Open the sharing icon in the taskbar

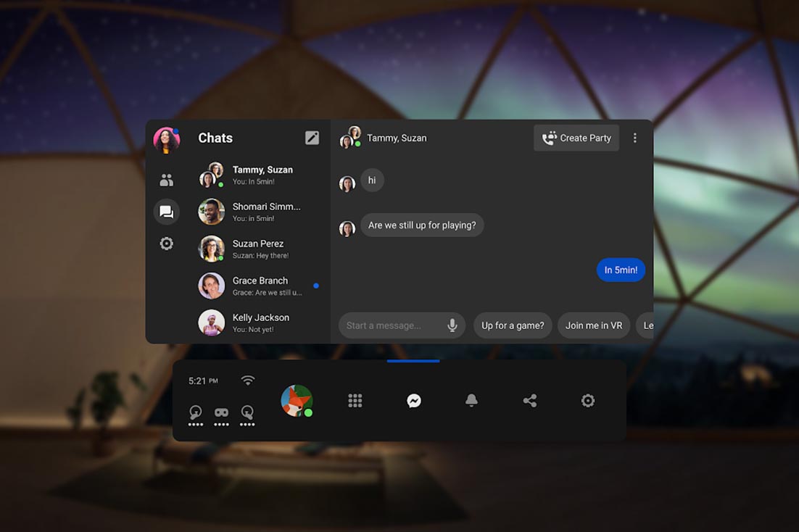point(529,400)
